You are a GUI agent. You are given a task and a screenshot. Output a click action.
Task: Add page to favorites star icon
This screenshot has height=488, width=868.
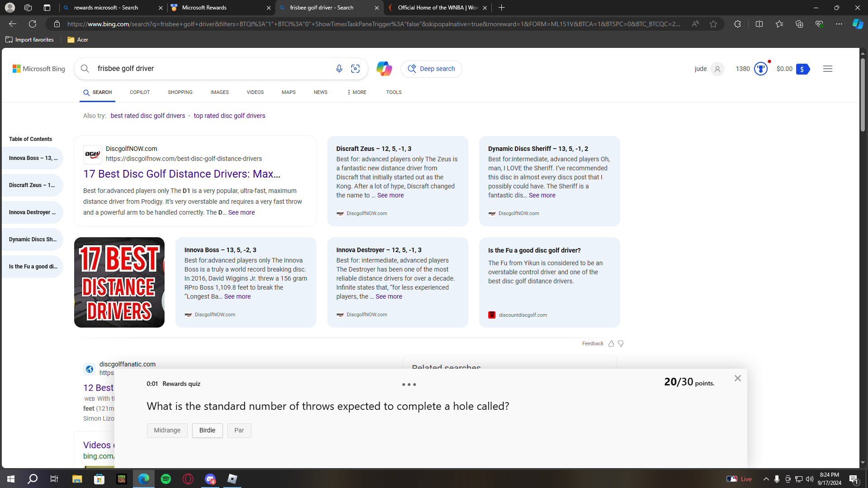coord(713,24)
